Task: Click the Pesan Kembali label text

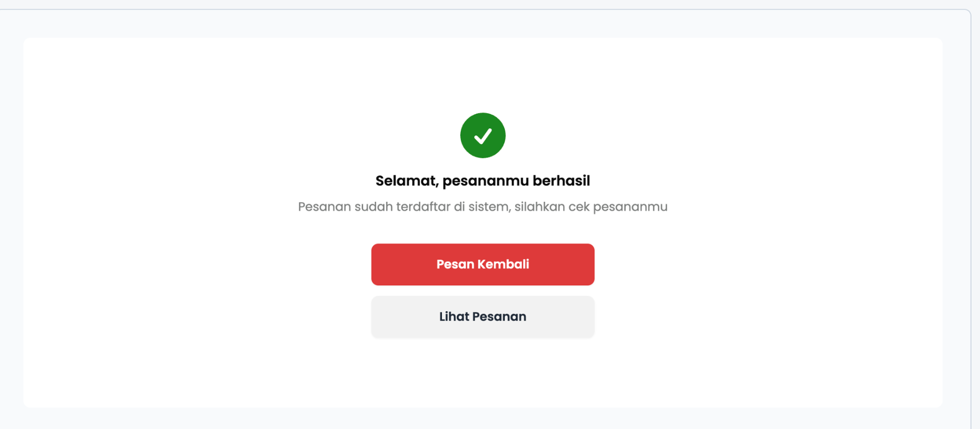Action: (483, 264)
